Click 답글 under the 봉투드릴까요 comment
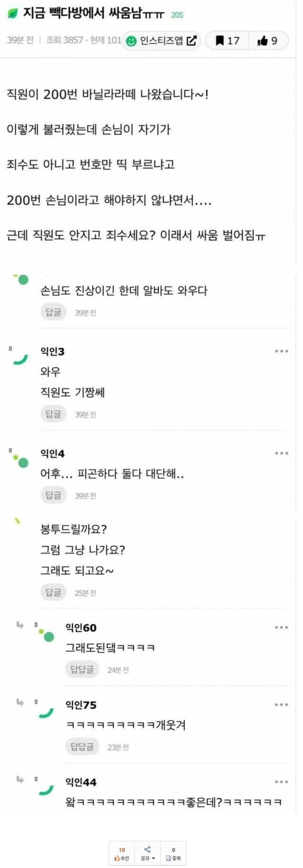This screenshot has width=303, height=868. click(53, 592)
